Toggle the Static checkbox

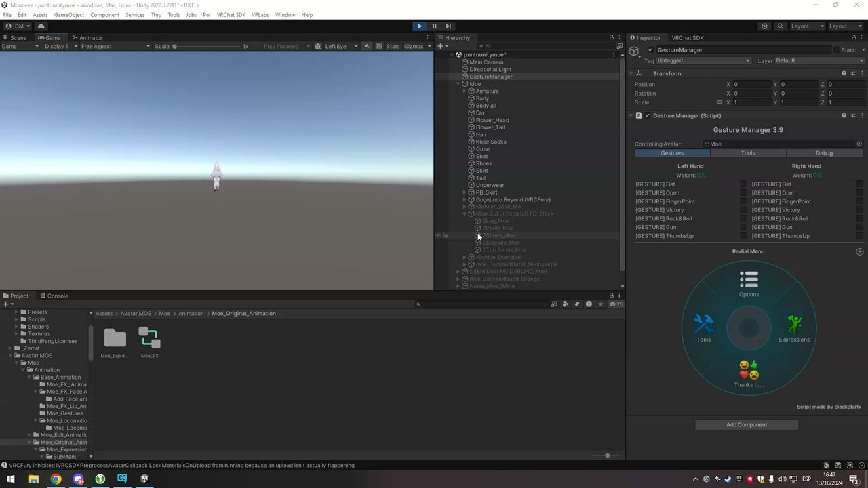(x=836, y=50)
